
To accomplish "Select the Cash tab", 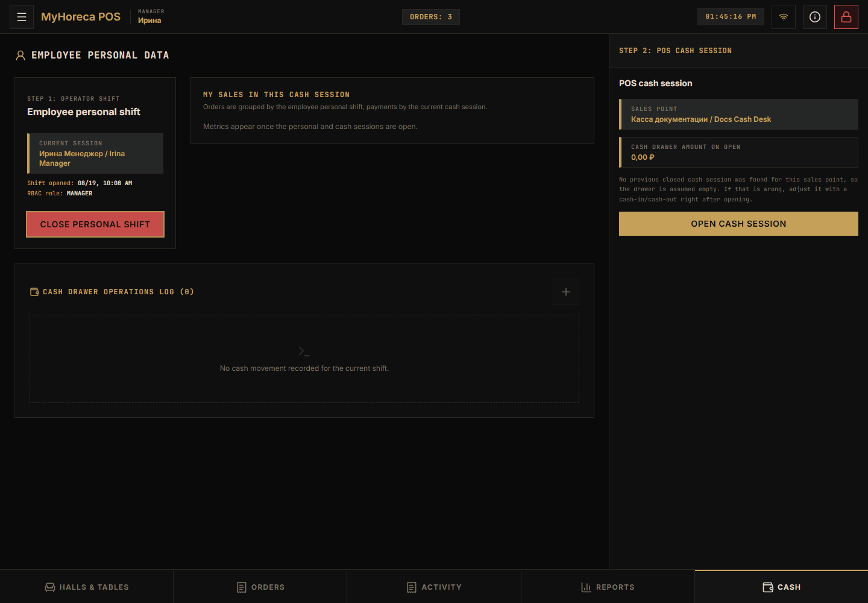I will tap(781, 587).
